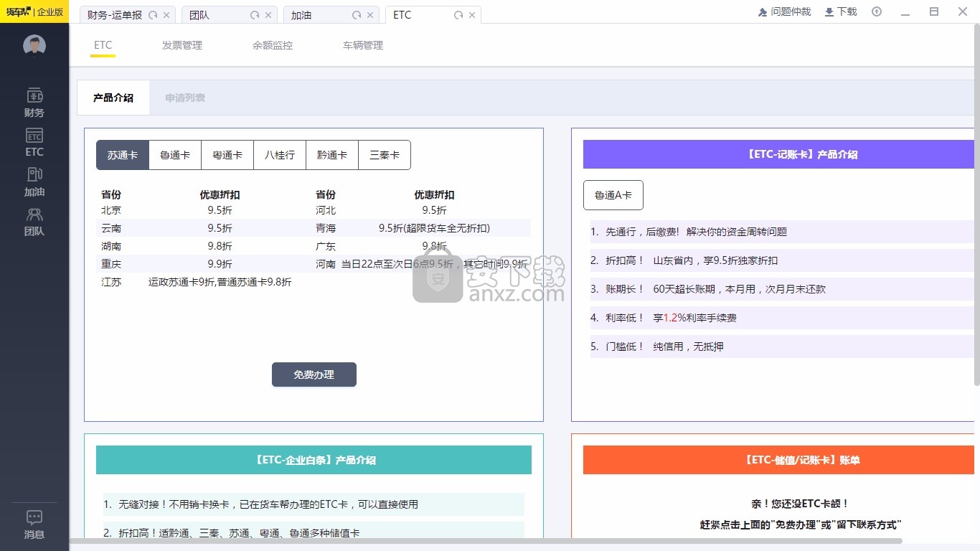Screen dimensions: 980x551
Task: Click the 【ETC-储值/记账卡】账单 header
Action: point(779,460)
